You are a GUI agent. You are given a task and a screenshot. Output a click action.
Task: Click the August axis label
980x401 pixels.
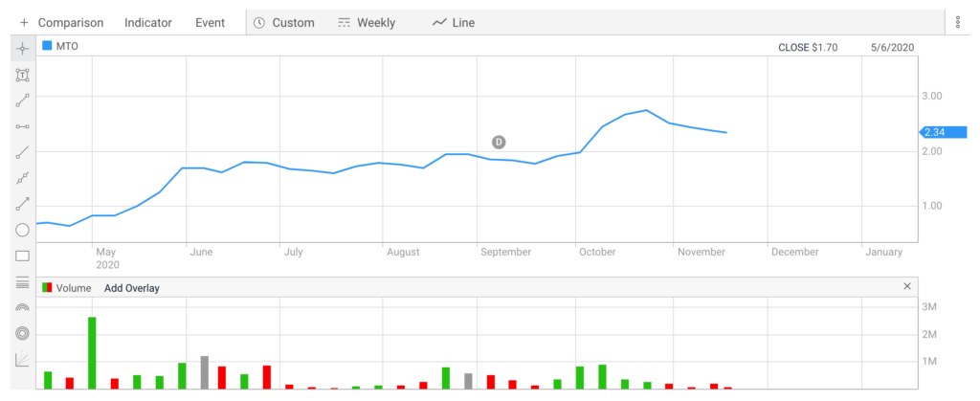pos(403,253)
